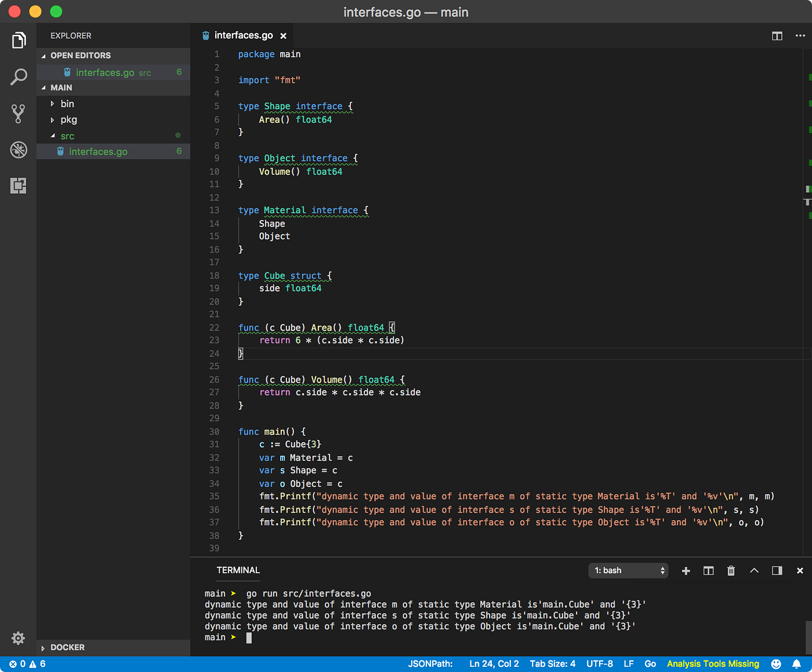Click the crossed-out debug icon in activity bar
This screenshot has height=672, width=812.
tap(19, 150)
